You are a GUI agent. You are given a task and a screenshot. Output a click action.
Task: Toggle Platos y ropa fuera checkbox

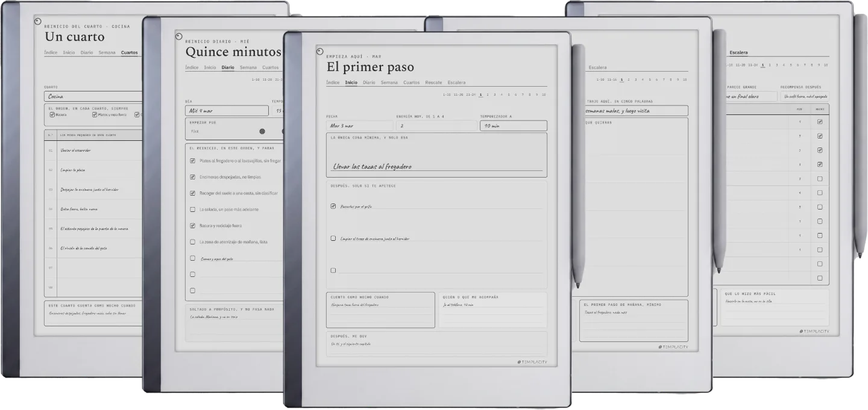tap(95, 114)
